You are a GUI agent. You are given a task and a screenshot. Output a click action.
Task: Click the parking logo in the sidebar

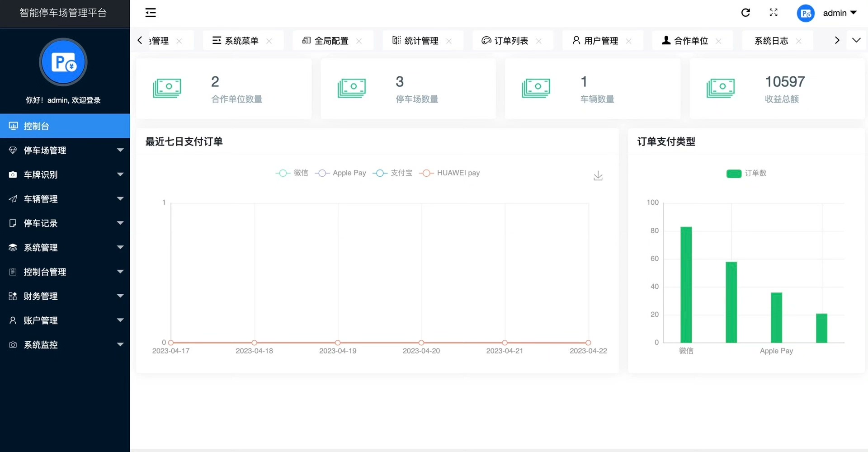click(x=63, y=62)
